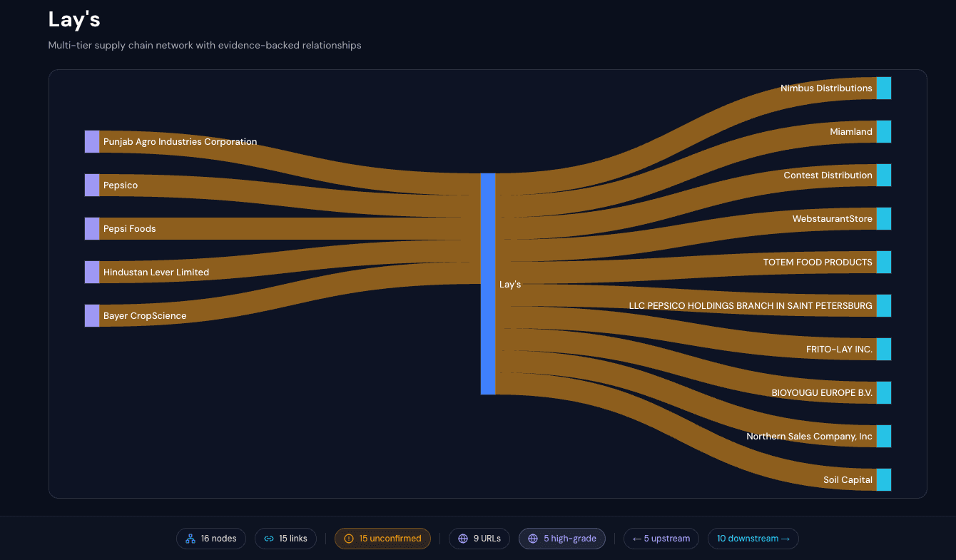Click the warning icon in 15 unconfirmed
Image resolution: width=956 pixels, height=560 pixels.
(x=349, y=539)
